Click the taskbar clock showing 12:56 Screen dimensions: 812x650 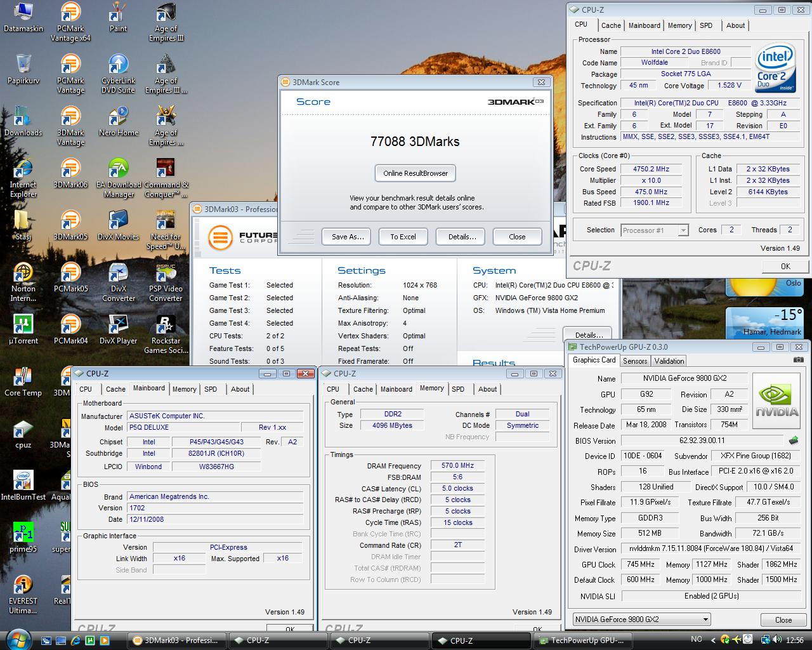pyautogui.click(x=794, y=640)
